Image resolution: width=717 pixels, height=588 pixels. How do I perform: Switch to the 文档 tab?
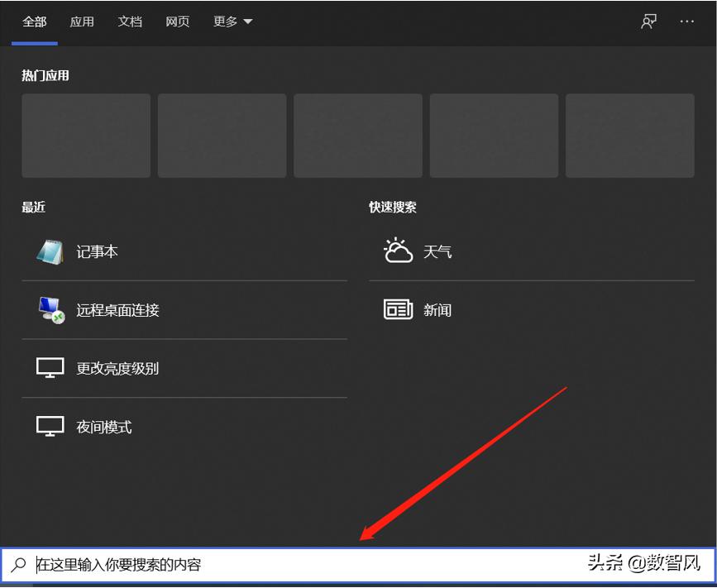[x=130, y=22]
